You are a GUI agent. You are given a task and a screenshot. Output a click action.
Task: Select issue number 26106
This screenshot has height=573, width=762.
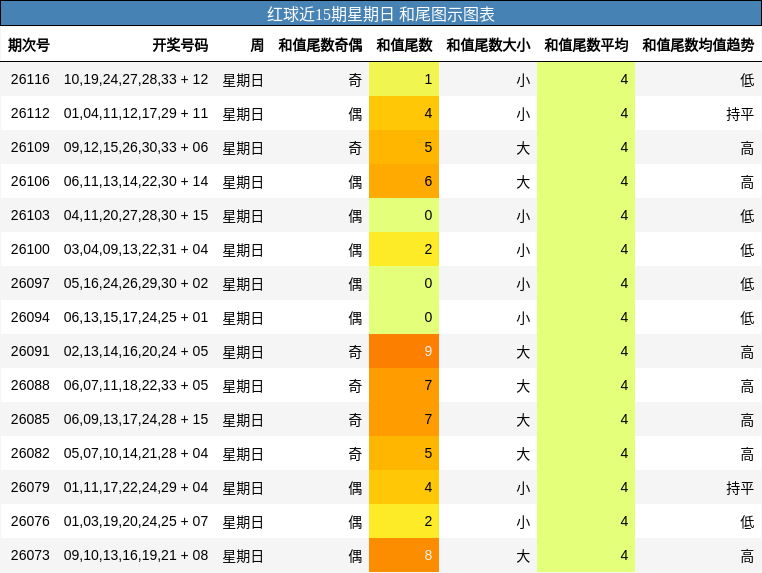tap(30, 181)
